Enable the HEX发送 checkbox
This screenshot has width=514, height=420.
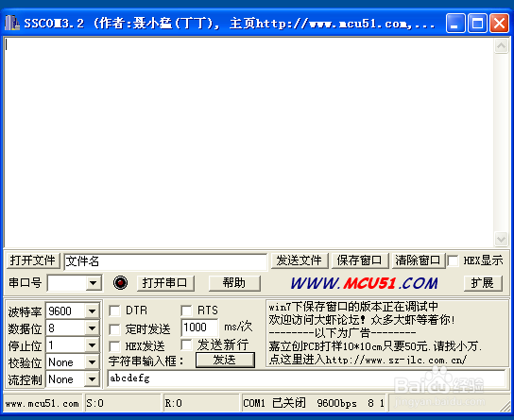click(114, 346)
